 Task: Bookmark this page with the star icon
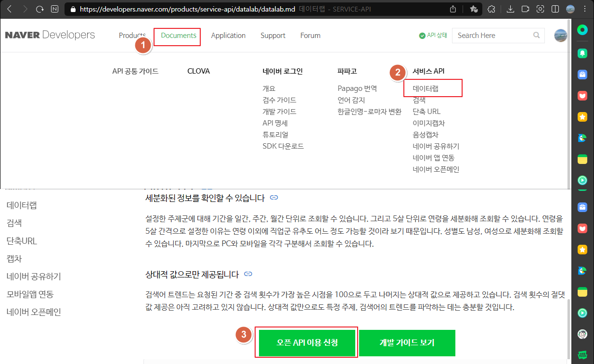pos(474,9)
